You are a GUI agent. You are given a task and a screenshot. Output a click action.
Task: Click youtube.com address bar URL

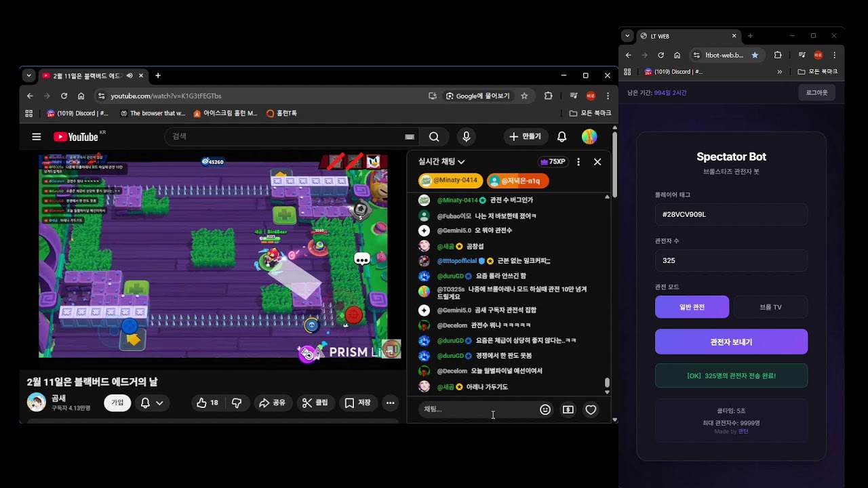pyautogui.click(x=166, y=96)
